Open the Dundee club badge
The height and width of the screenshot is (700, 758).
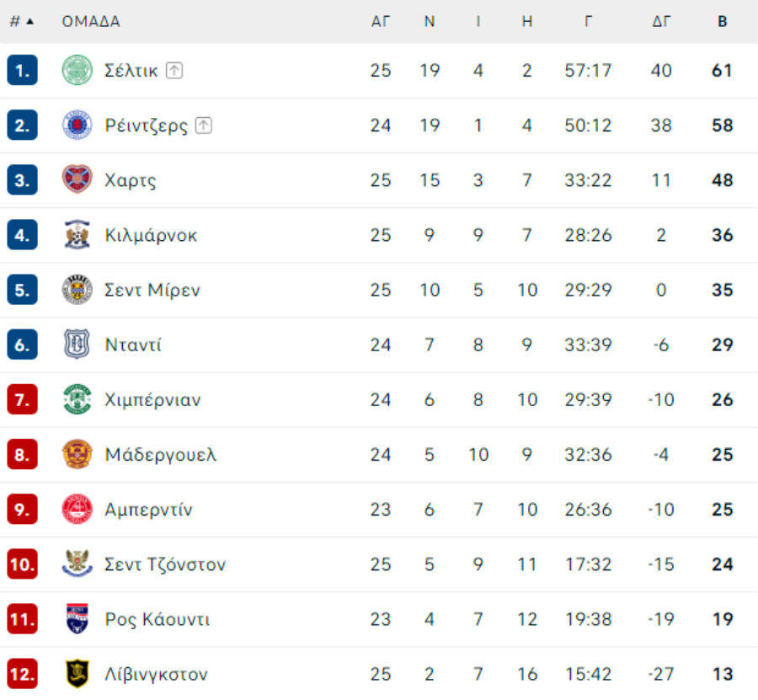(77, 345)
